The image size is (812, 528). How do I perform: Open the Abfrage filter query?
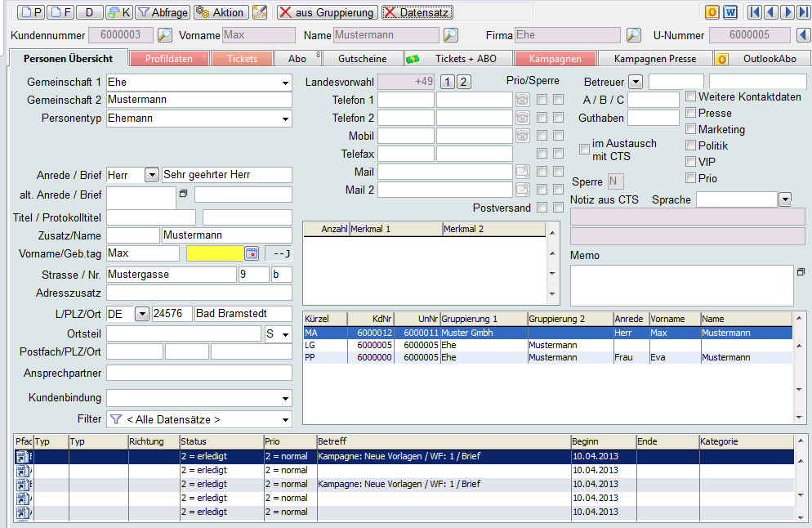pos(163,12)
